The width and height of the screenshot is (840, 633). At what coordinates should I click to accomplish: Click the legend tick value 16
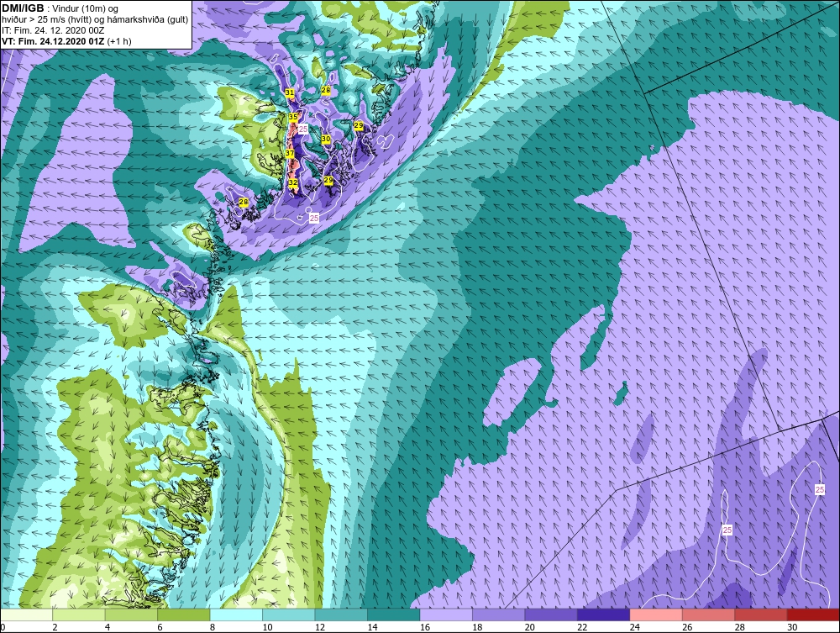pos(425,627)
